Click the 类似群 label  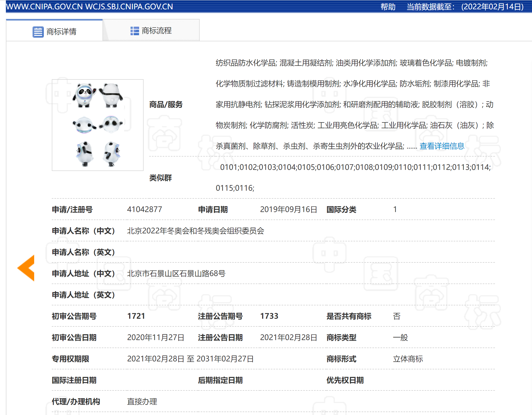click(160, 178)
